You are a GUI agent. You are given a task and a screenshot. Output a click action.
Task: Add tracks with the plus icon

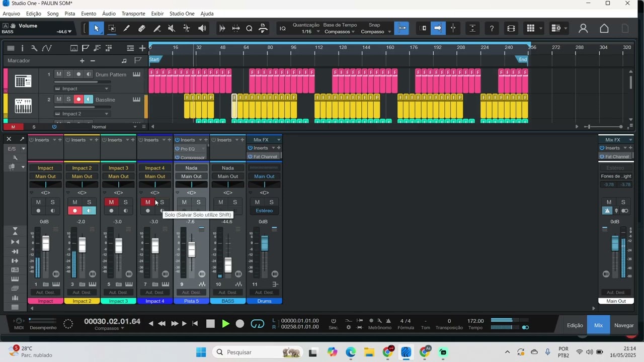[x=142, y=48]
